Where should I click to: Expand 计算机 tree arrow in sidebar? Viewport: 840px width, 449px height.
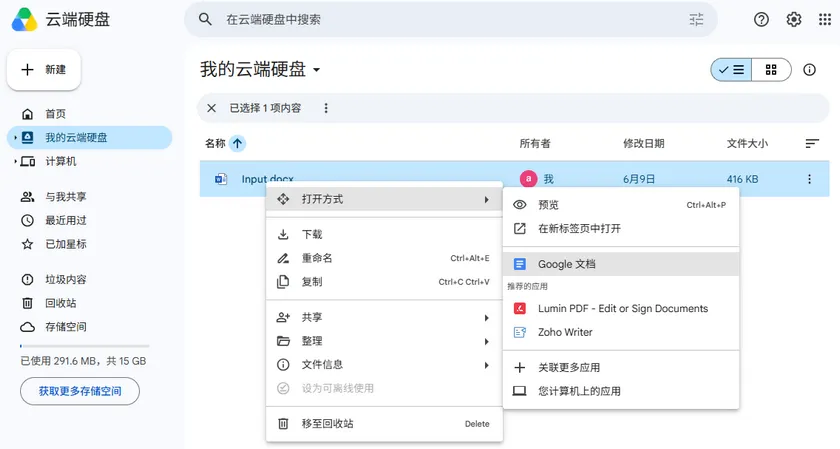(15, 161)
